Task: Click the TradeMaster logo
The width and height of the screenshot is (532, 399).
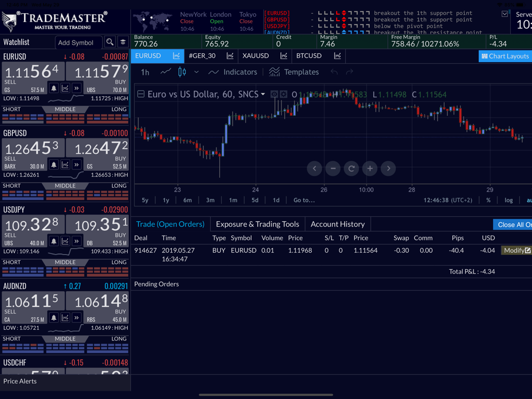Action: [55, 21]
